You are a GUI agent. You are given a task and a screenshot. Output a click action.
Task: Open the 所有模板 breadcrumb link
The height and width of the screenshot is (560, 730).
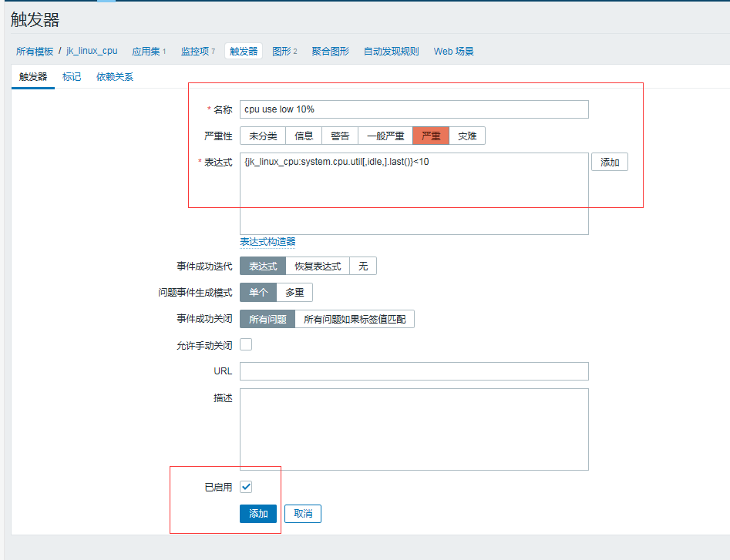[x=35, y=51]
